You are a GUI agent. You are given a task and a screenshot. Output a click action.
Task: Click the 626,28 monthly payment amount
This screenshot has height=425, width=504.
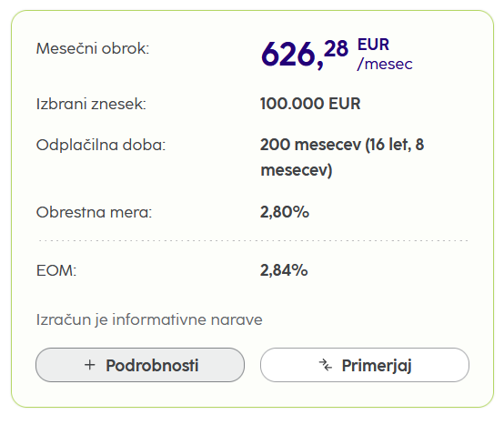point(305,54)
